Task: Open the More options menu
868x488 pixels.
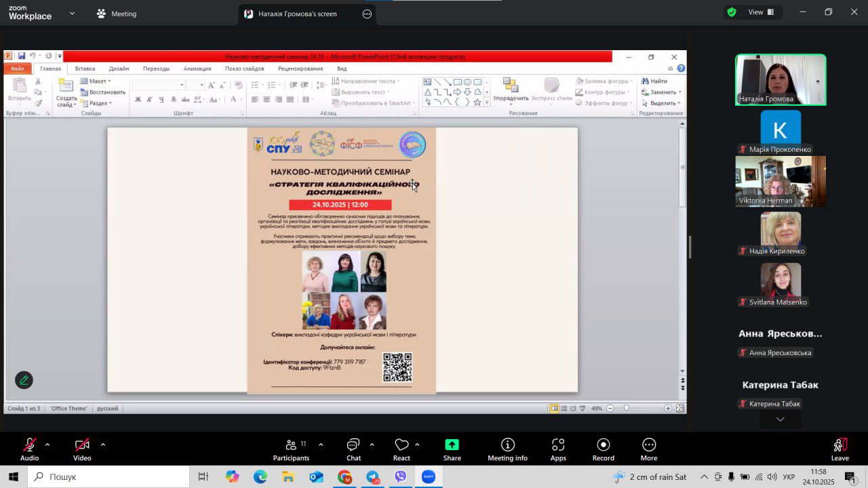Action: (649, 445)
